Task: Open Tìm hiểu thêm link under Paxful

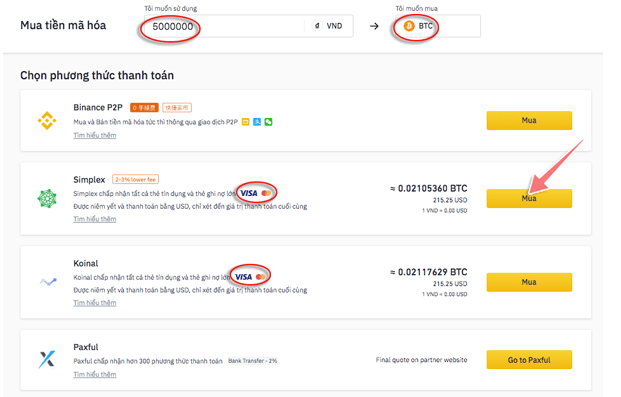Action: (95, 374)
